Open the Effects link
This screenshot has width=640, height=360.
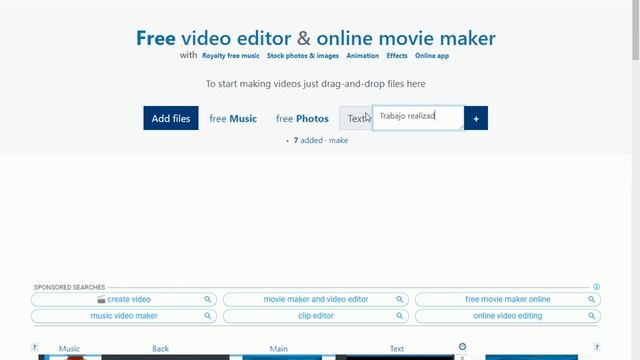[397, 56]
